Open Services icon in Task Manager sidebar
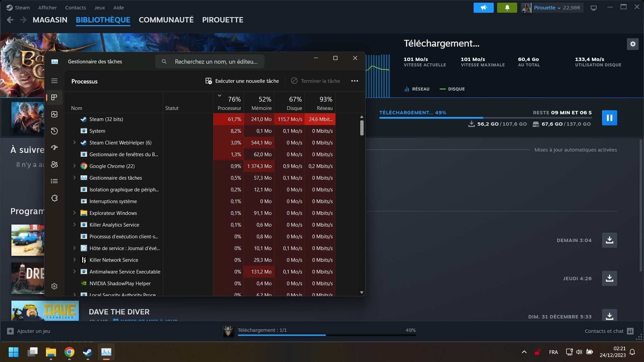This screenshot has width=644, height=362. coord(54,198)
